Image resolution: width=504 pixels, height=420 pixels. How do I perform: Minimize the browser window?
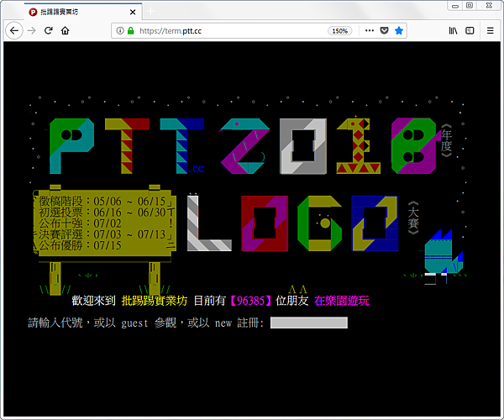(455, 6)
